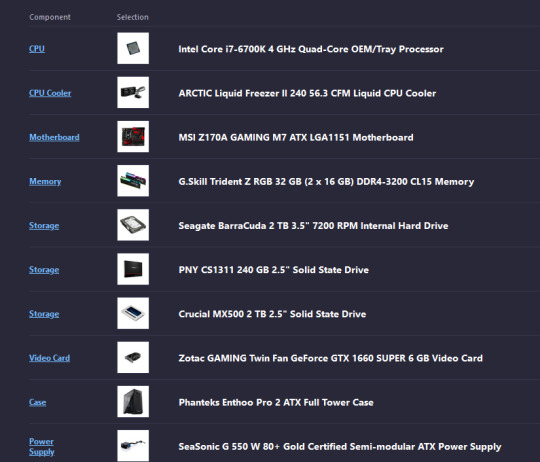
Task: Click the SeaSonic power supply thumbnail
Action: coord(133,445)
